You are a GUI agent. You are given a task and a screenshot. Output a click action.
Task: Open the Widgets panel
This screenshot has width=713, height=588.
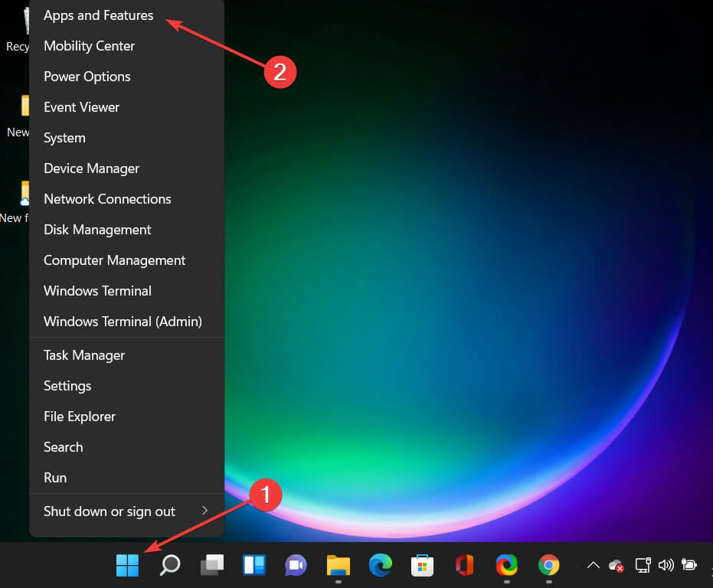[253, 565]
